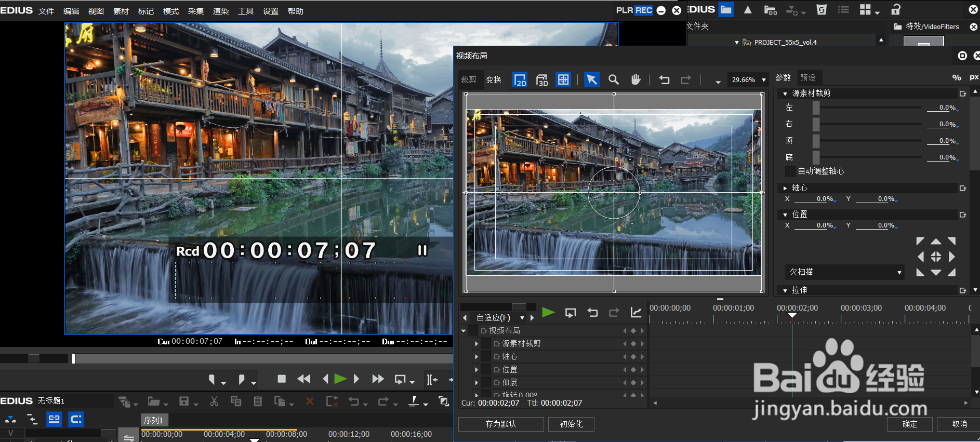Screen dimensions: 980x442
Task: Open the bin folder icon in asset window
Action: point(726,9)
